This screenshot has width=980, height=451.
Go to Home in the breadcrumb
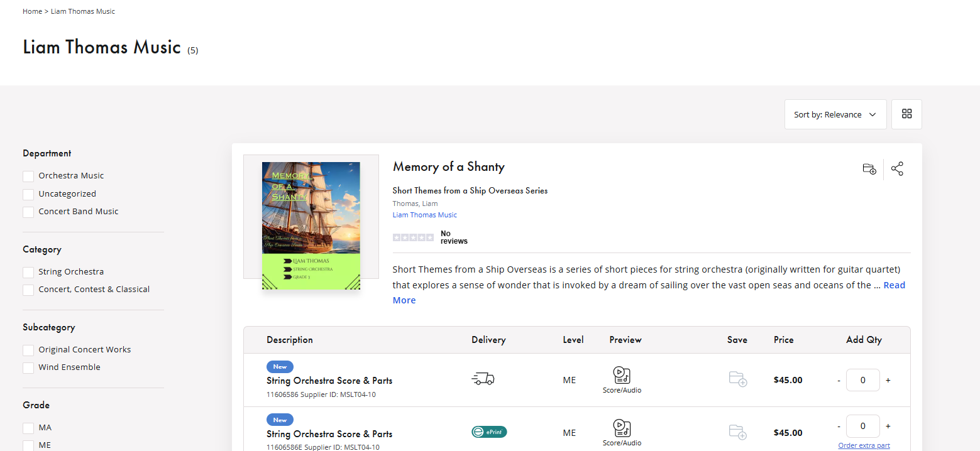(32, 11)
